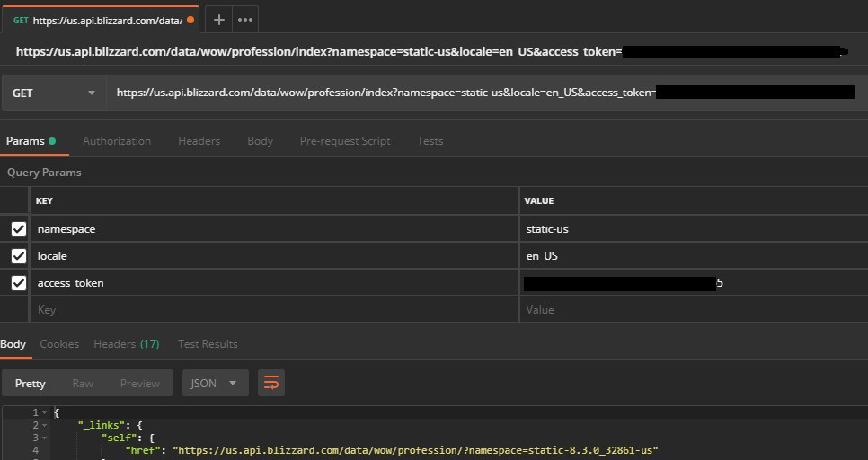Image resolution: width=868 pixels, height=460 pixels.
Task: Click the locale key cell
Action: tap(275, 256)
